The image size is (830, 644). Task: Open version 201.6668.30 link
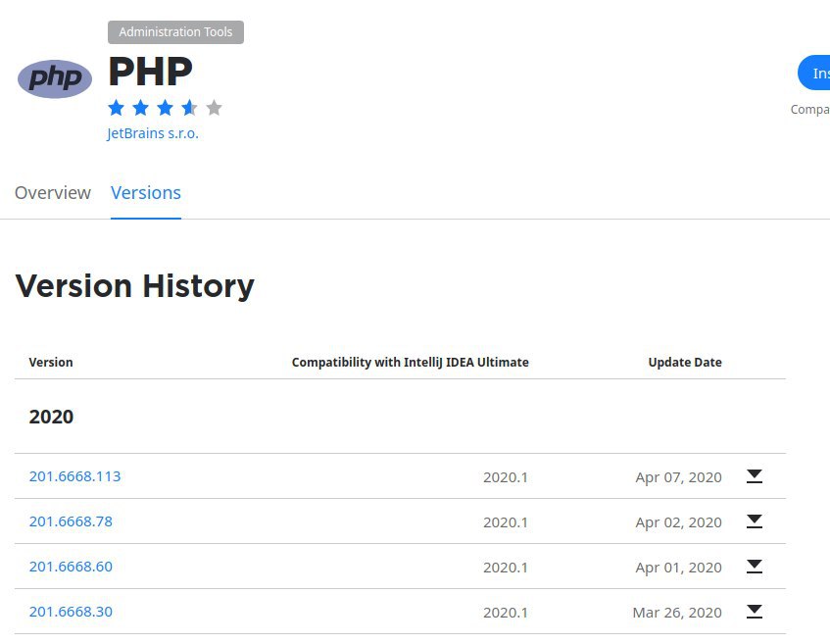[71, 612]
